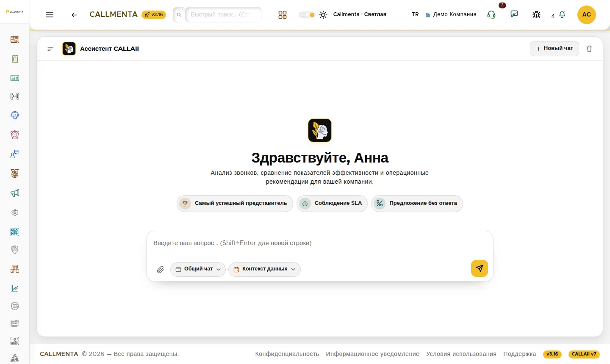Open the user target sidebar icon
The width and height of the screenshot is (610, 364).
coord(15,115)
